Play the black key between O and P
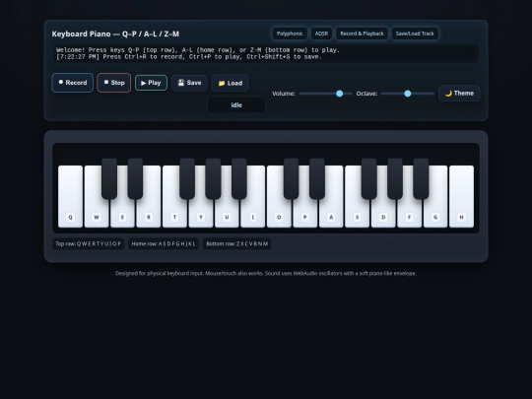 point(291,178)
